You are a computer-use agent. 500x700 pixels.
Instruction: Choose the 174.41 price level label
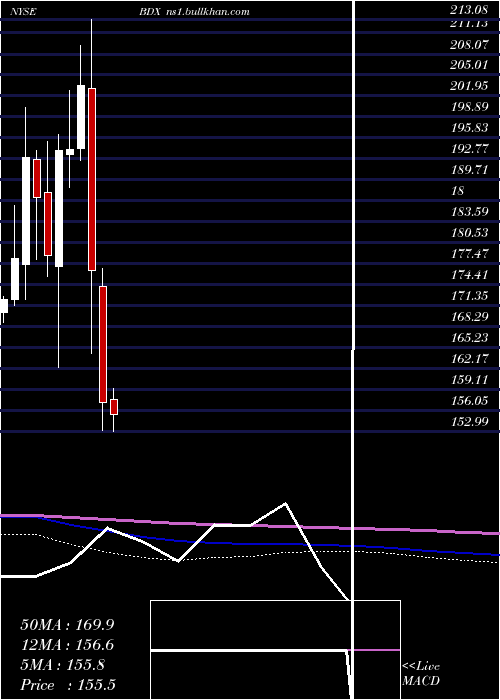[469, 275]
